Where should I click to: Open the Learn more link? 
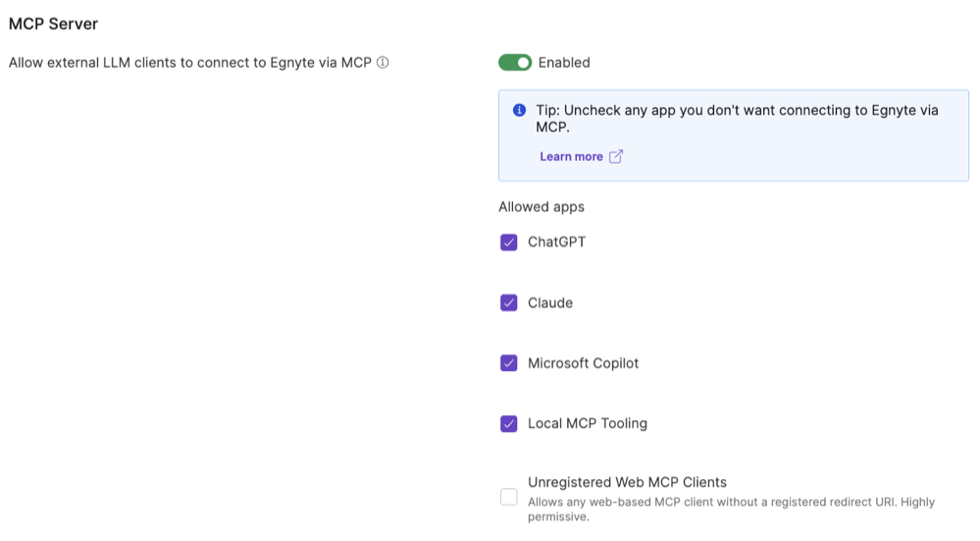tap(571, 157)
